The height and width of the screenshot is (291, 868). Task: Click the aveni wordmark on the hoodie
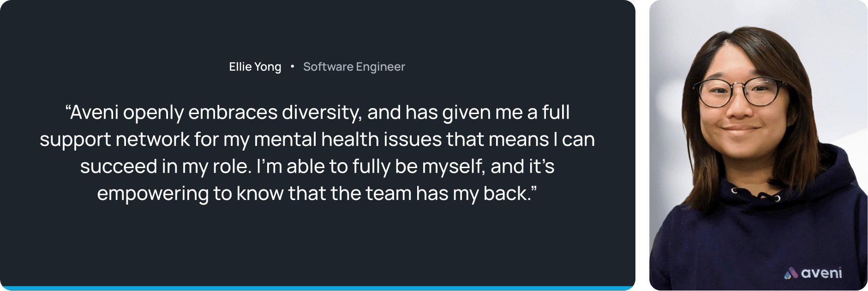pos(821,273)
